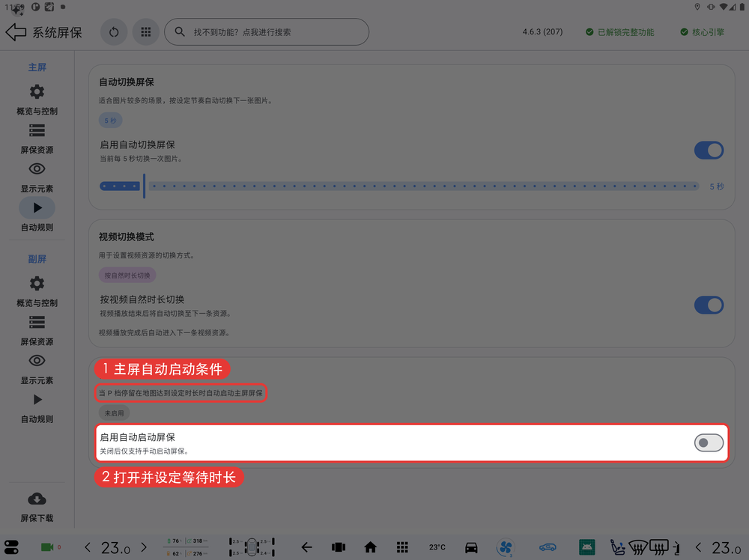Open the green dashcam camera icon

point(47,547)
